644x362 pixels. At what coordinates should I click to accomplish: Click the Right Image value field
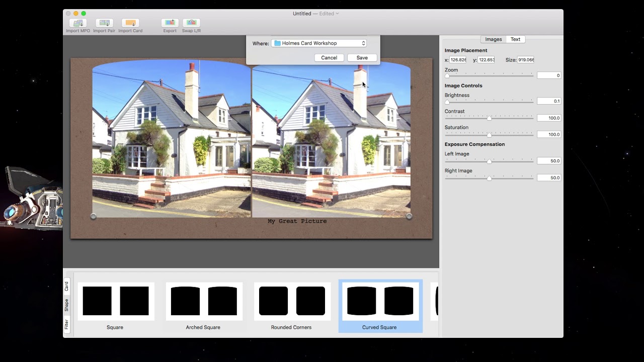tap(549, 178)
